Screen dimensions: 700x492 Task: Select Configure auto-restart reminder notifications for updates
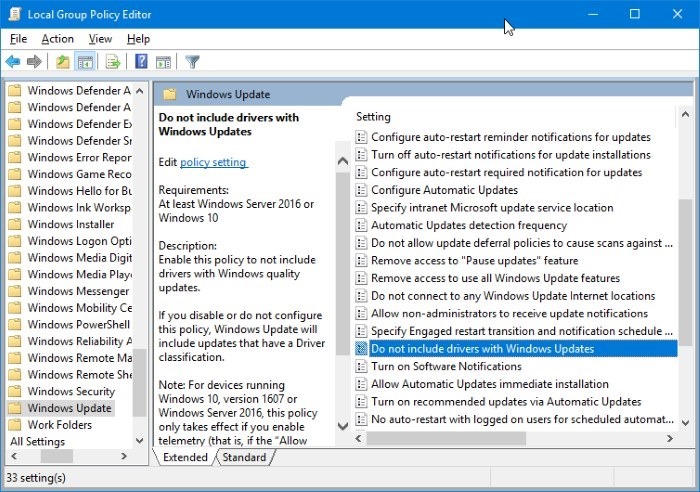coord(511,137)
